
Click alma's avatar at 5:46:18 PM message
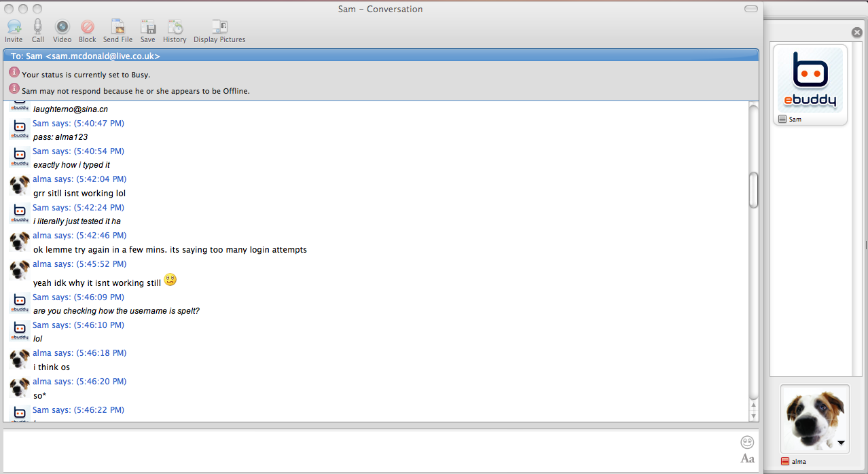pos(20,359)
